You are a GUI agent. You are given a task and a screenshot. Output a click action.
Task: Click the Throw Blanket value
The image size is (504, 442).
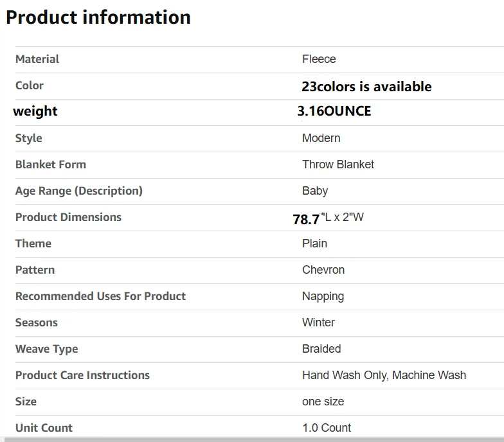pyautogui.click(x=338, y=164)
